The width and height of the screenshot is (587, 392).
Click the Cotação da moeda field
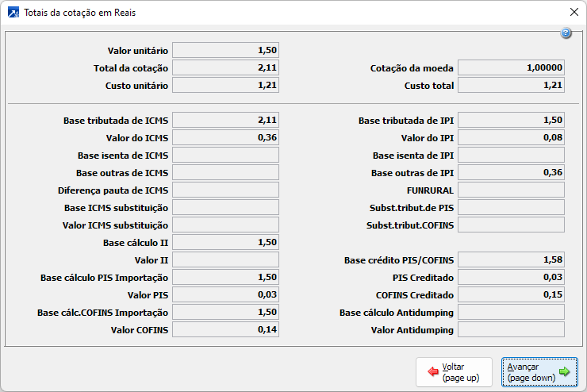coord(511,67)
